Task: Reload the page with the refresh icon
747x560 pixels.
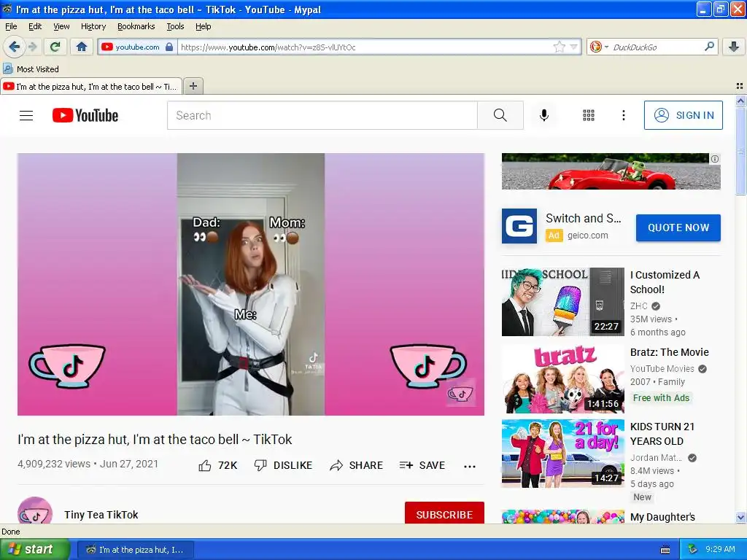Action: [x=55, y=47]
